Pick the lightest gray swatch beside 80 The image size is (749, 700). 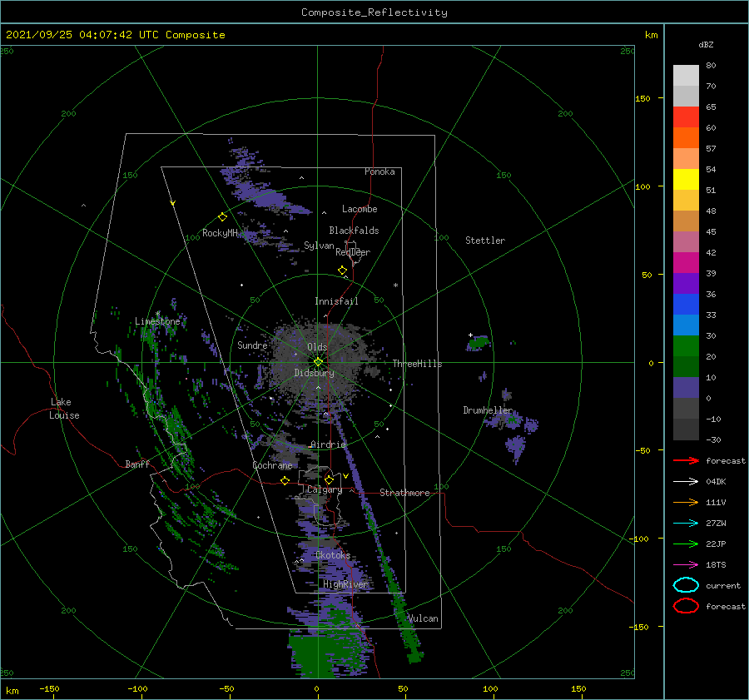686,76
